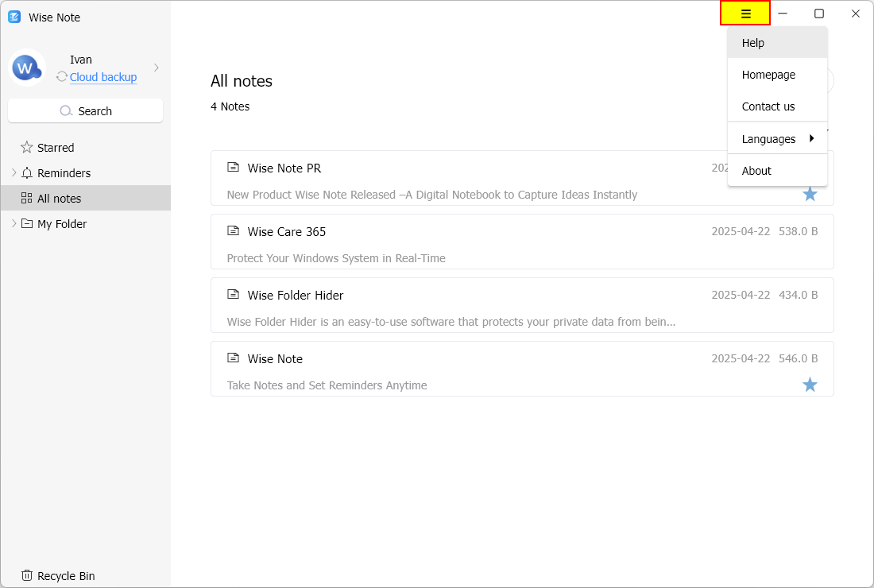Open the Wise Note note titled Wise Note
The width and height of the screenshot is (874, 588).
coord(522,369)
